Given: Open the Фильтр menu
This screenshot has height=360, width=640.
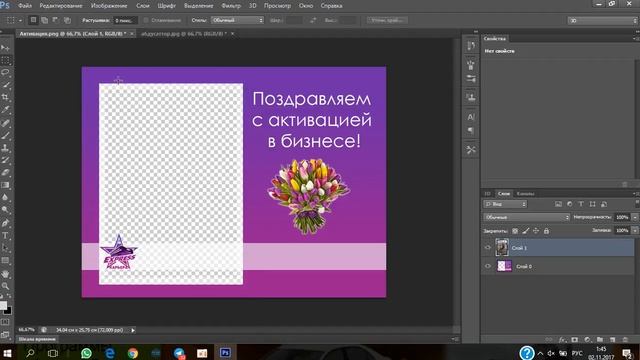Looking at the screenshot, I should [x=231, y=6].
